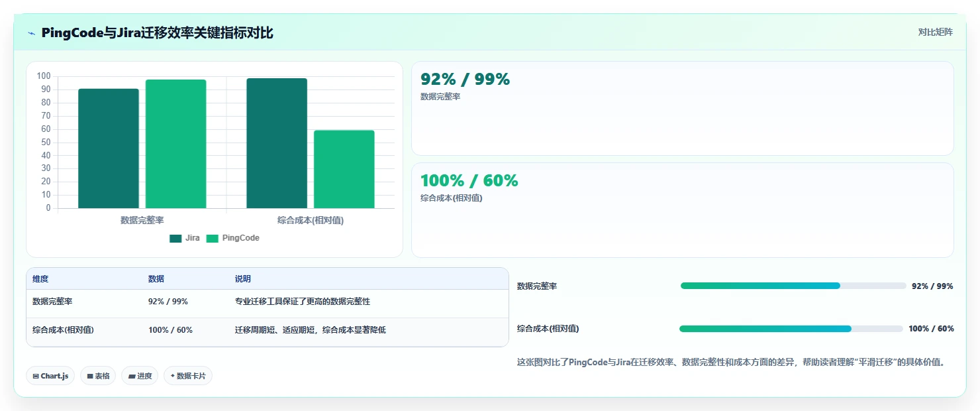Click the 对比矩阵 label in header

pyautogui.click(x=935, y=32)
